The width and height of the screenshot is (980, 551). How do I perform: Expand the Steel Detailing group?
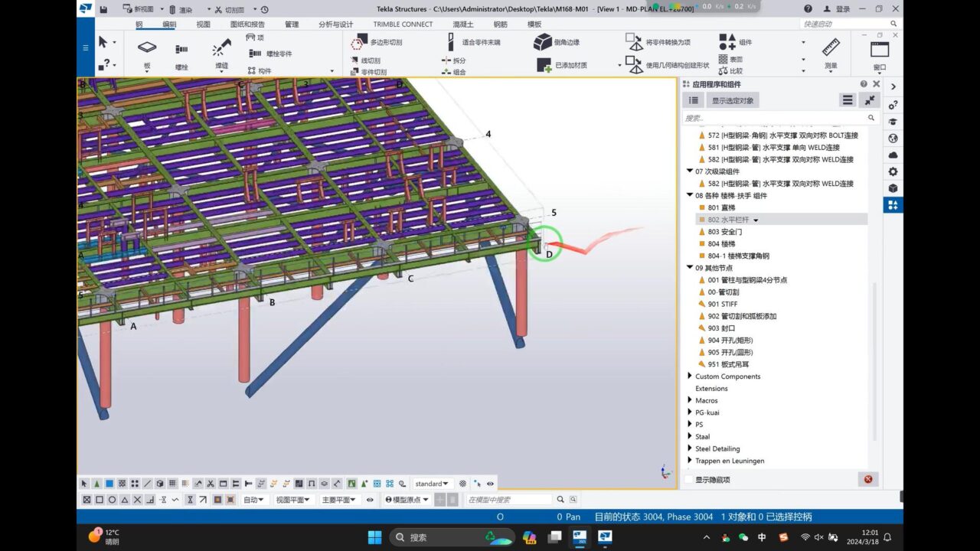690,448
